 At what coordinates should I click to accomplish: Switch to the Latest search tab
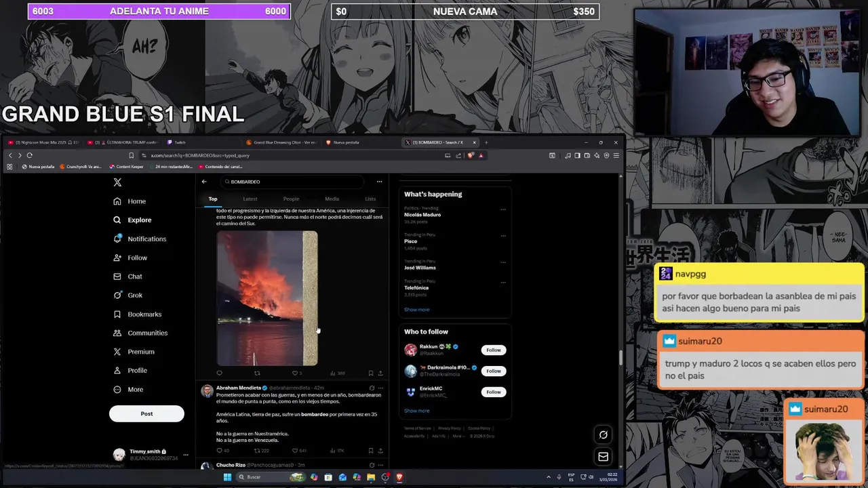[x=250, y=199]
